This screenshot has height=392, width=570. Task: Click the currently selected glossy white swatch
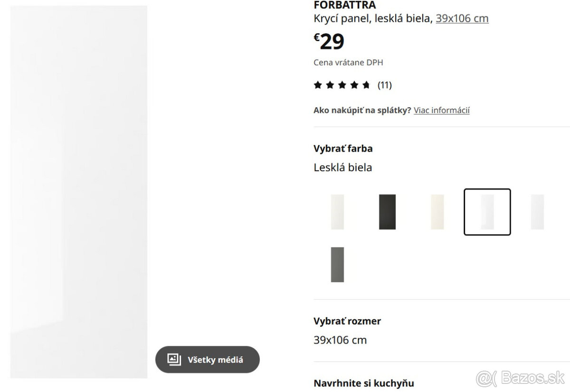487,211
